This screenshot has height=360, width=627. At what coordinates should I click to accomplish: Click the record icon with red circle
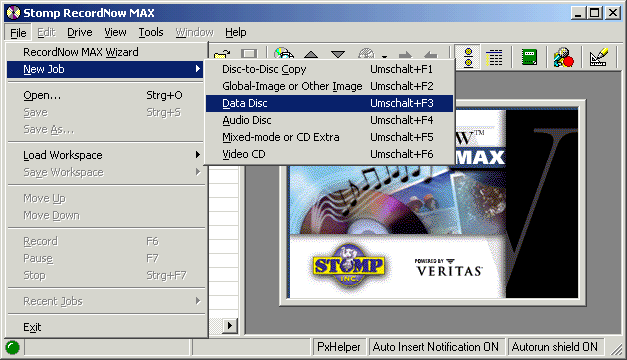click(x=563, y=57)
